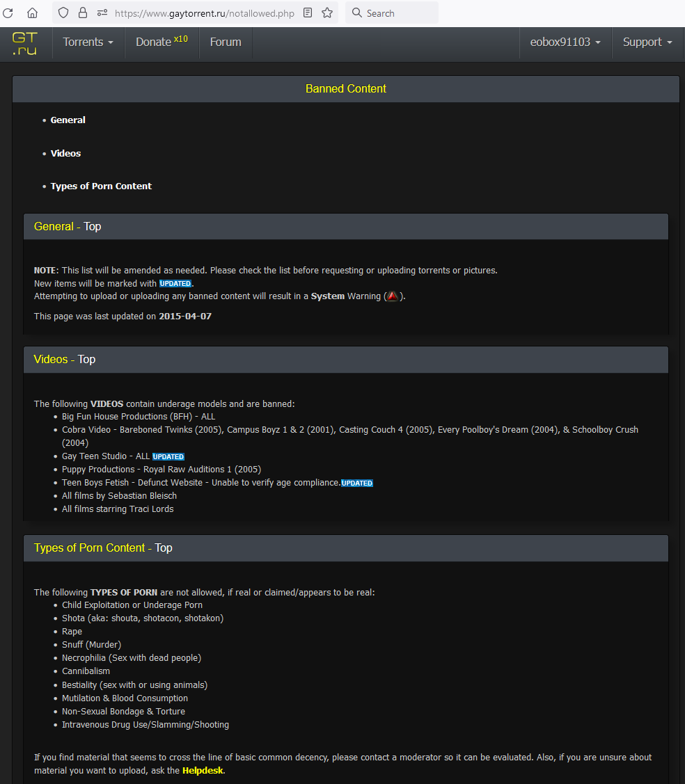The height and width of the screenshot is (784, 685).
Task: Click the magnifying glass in the search bar
Action: (x=355, y=12)
